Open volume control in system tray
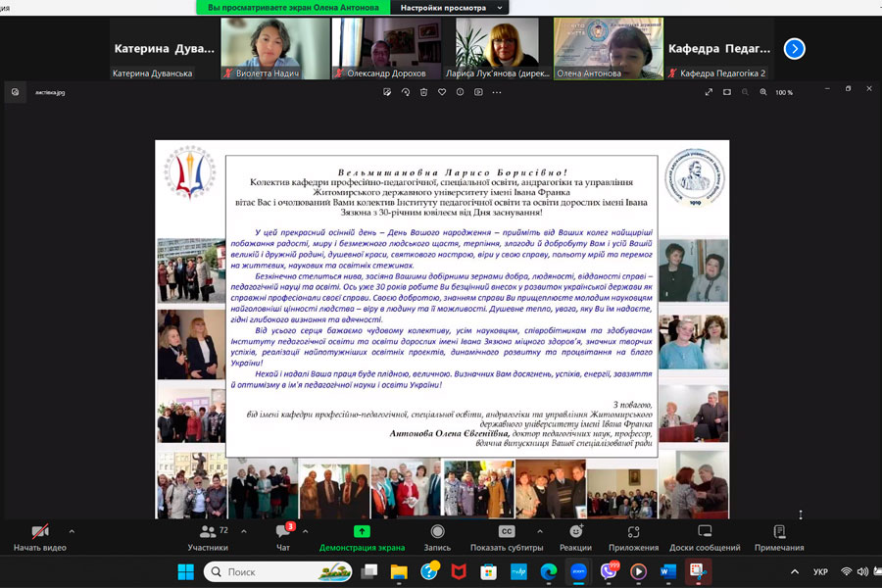The image size is (882, 588). click(862, 571)
